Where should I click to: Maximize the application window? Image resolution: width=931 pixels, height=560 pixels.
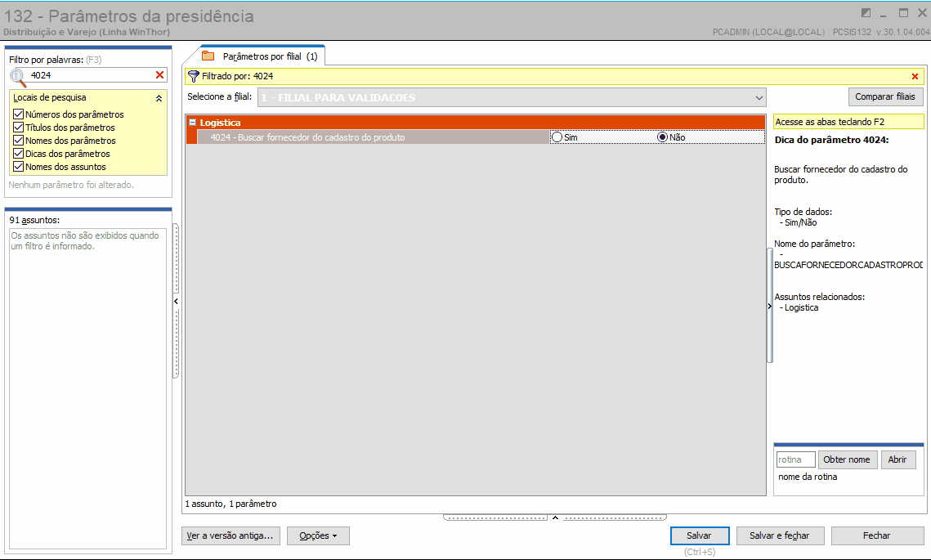(x=904, y=13)
